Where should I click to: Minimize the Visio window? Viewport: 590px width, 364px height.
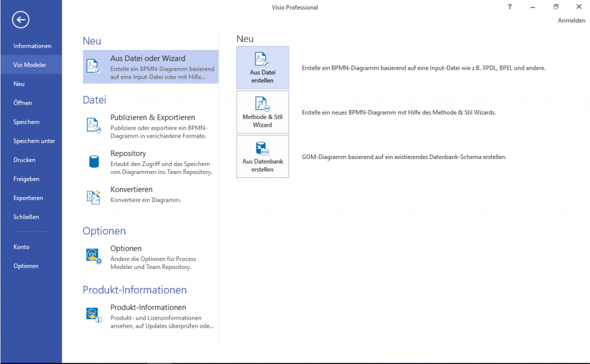pyautogui.click(x=532, y=7)
